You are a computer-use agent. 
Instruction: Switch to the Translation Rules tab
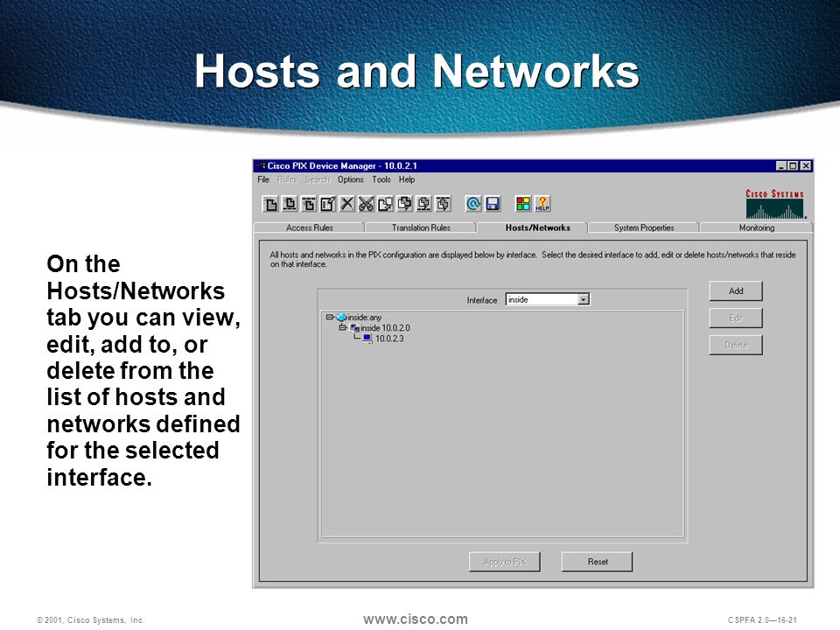pos(421,227)
